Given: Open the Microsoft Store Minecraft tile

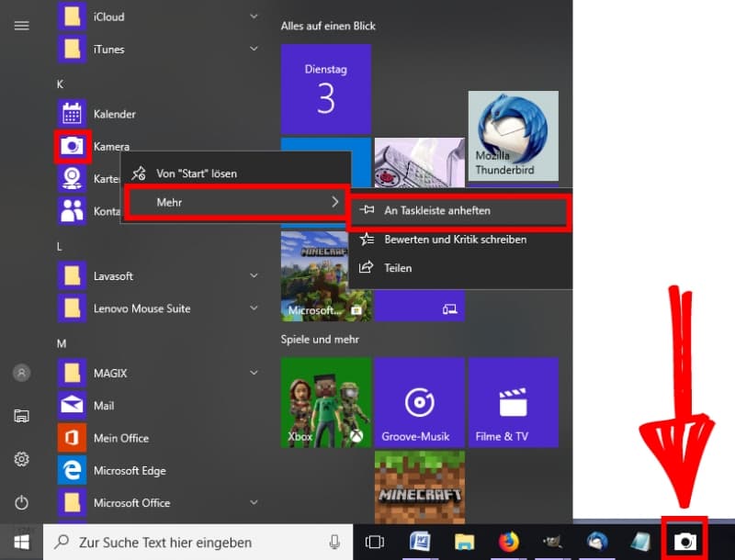Looking at the screenshot, I should [314, 276].
